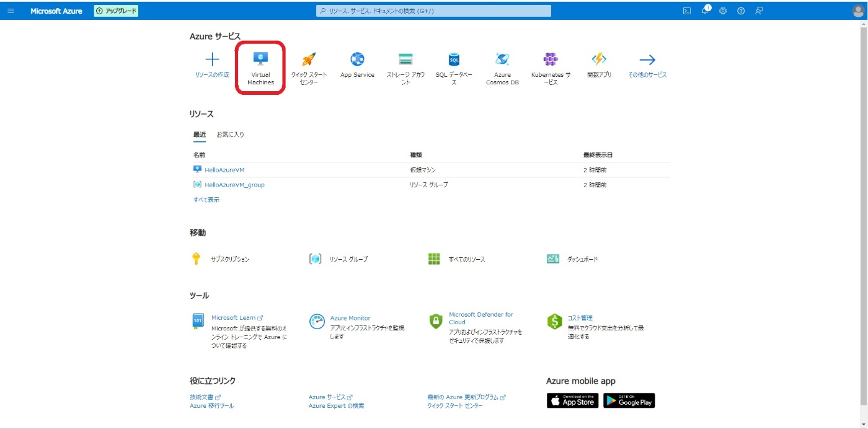
Task: Click the Defender shield lock icon
Action: (x=436, y=321)
